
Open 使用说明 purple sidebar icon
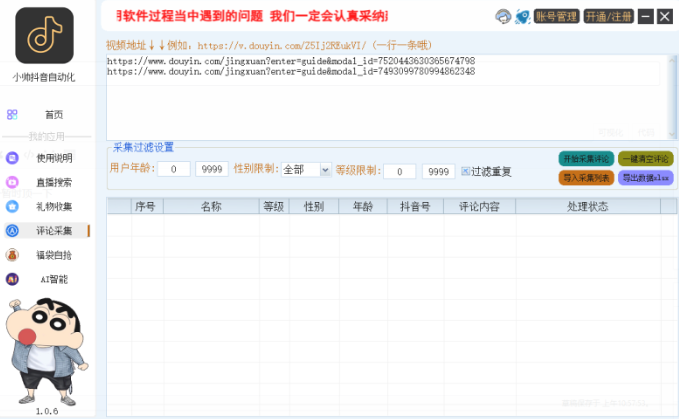tap(12, 158)
